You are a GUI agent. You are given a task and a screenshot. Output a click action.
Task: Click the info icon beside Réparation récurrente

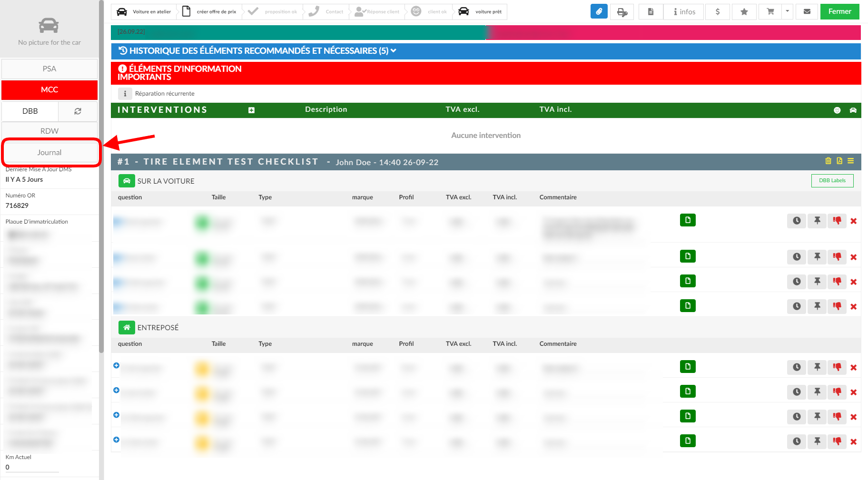point(125,94)
